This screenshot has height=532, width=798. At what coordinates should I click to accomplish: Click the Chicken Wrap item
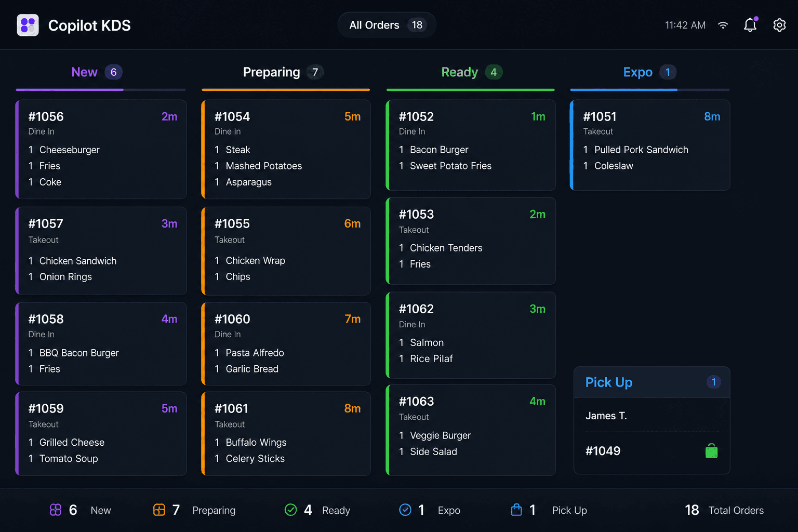[x=250, y=261]
